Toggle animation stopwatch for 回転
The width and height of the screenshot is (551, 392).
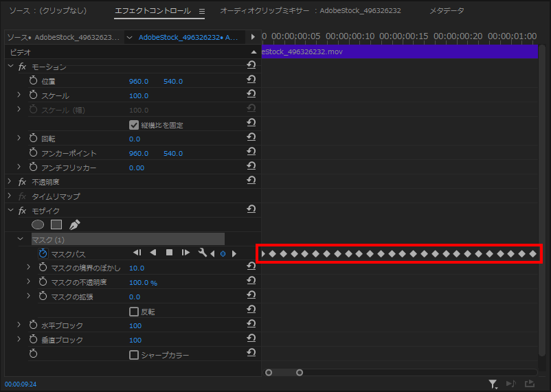(x=34, y=139)
